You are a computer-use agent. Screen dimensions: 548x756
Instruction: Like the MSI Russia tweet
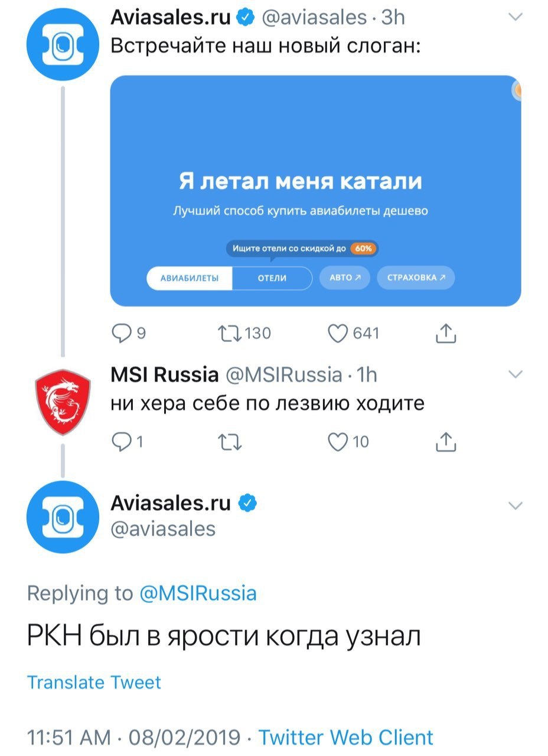coord(339,442)
